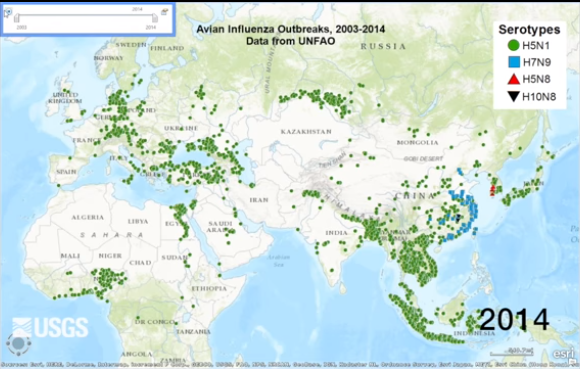
Task: Click the 'IRAN' map label
Action: (259, 200)
